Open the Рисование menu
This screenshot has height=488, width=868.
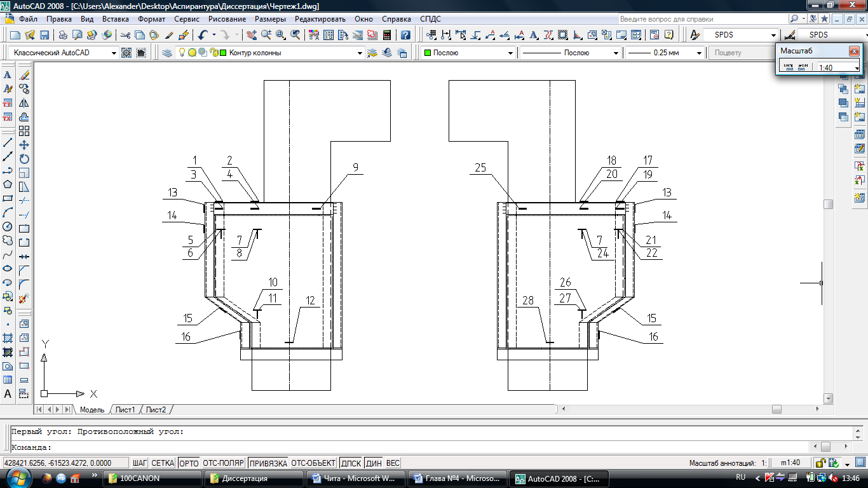[227, 19]
